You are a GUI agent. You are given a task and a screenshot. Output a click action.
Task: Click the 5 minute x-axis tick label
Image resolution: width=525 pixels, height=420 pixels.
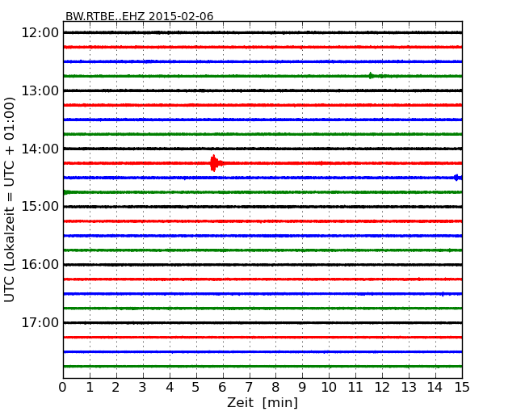pyautogui.click(x=196, y=387)
